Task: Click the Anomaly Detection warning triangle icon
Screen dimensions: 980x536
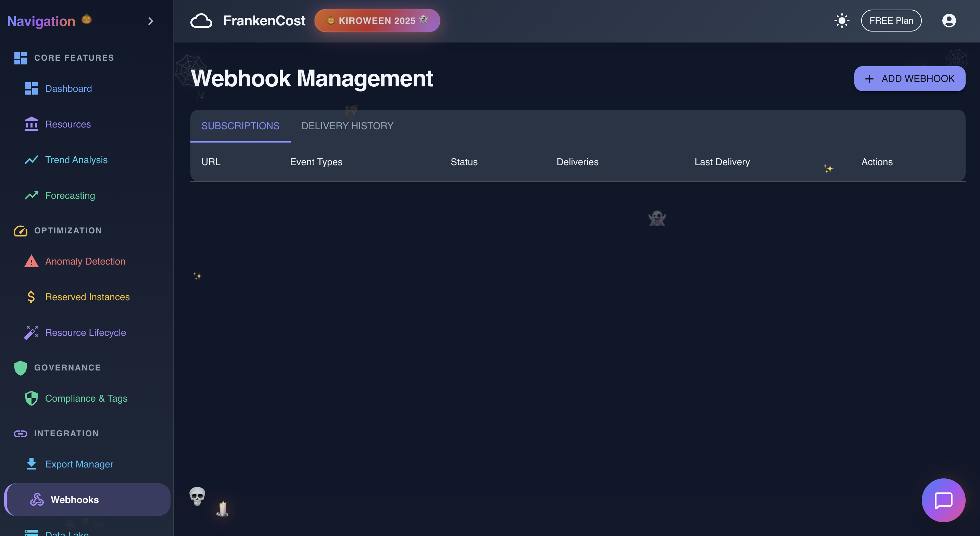Action: coord(31,261)
